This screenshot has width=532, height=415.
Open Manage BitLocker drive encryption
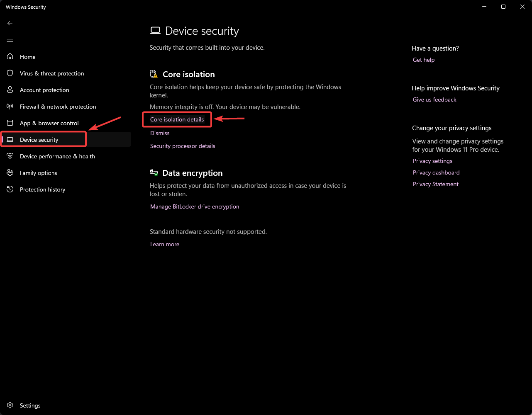(195, 206)
